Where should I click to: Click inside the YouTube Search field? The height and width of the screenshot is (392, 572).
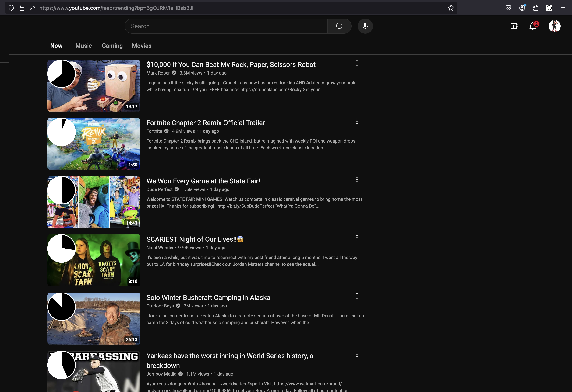(x=226, y=26)
